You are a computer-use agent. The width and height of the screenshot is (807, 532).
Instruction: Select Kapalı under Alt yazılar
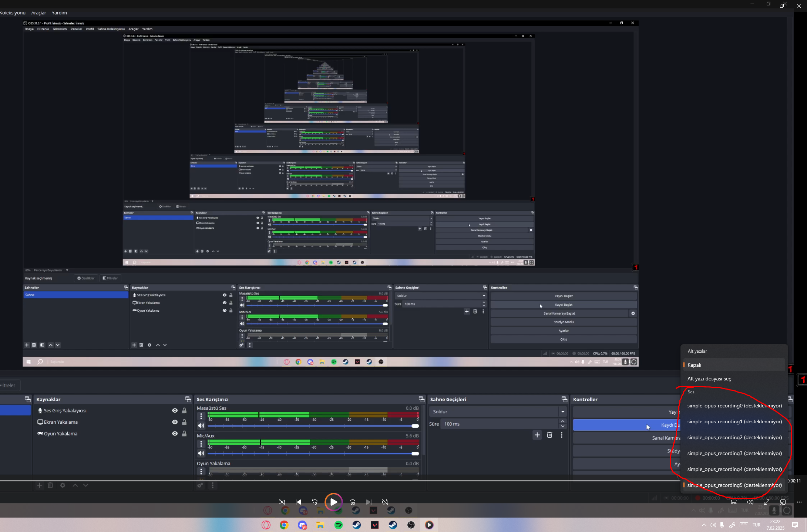coord(734,365)
